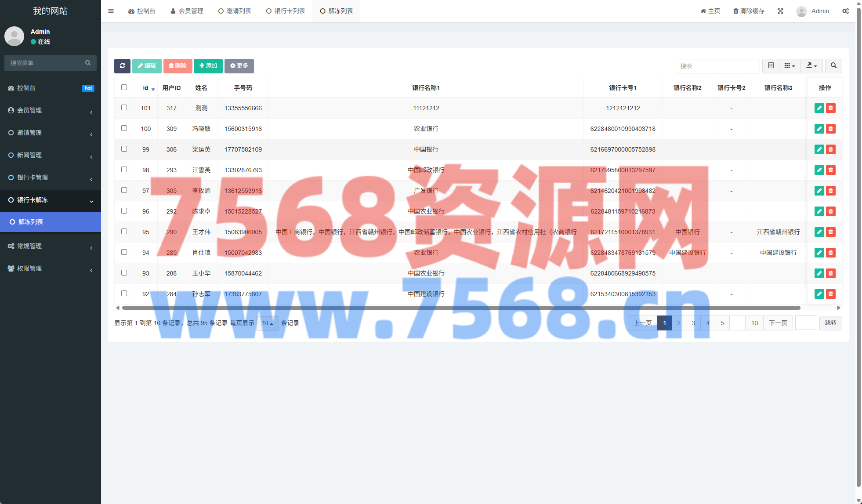Toggle the sidebar hamburger menu icon
This screenshot has width=862, height=504.
tap(111, 11)
